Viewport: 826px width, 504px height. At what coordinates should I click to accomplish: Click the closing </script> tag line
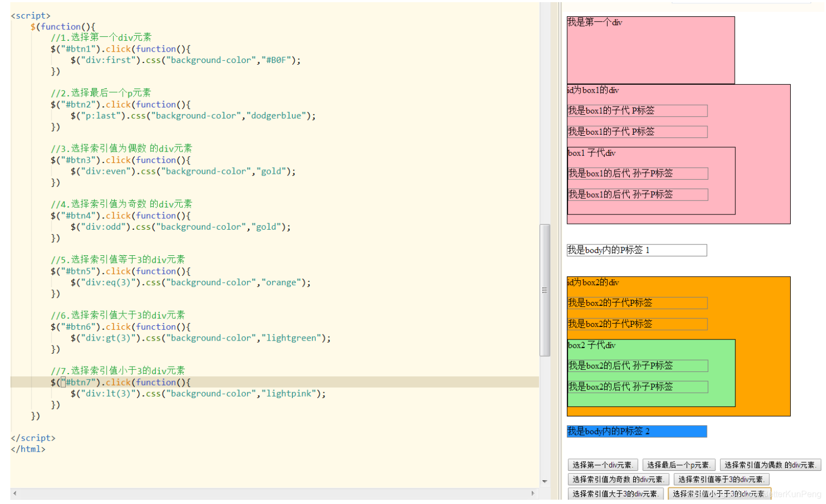click(33, 438)
